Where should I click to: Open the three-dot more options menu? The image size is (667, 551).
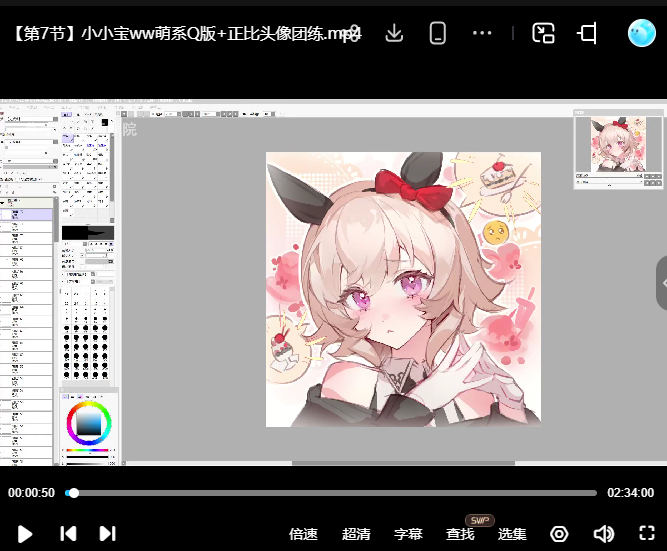(482, 33)
